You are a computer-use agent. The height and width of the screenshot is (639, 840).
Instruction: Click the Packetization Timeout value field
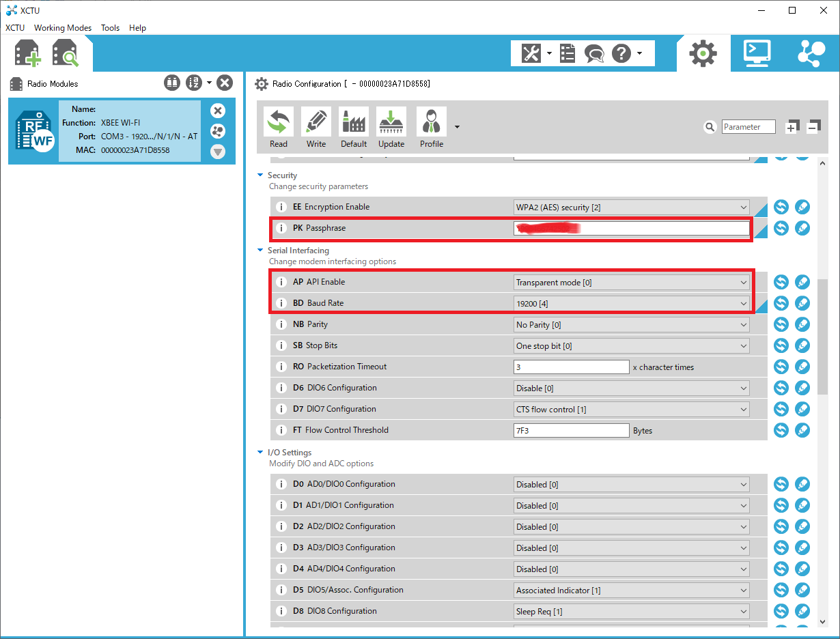pyautogui.click(x=571, y=367)
